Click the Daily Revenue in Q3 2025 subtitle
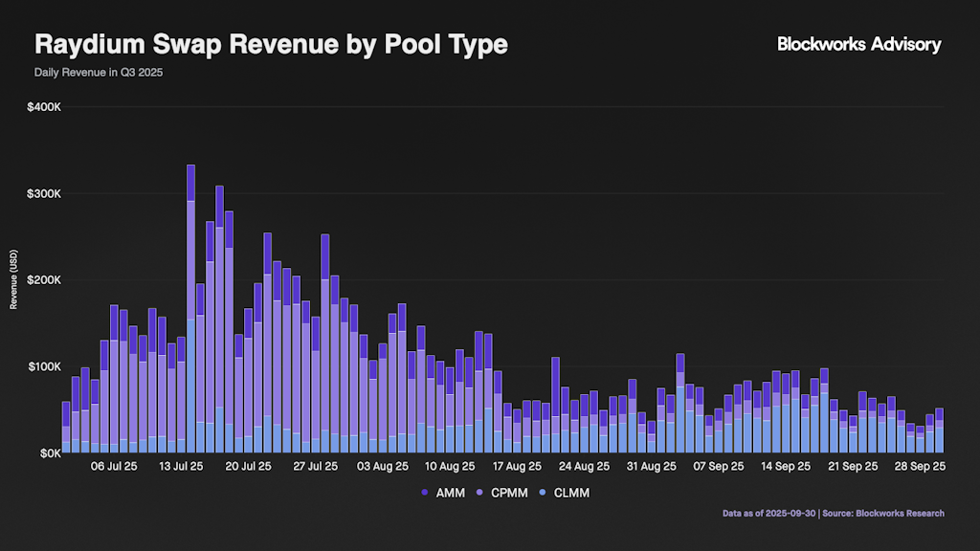 99,73
